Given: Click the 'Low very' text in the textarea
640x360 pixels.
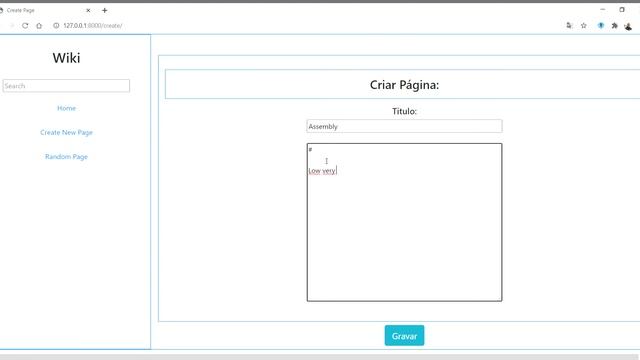Looking at the screenshot, I should click(322, 171).
